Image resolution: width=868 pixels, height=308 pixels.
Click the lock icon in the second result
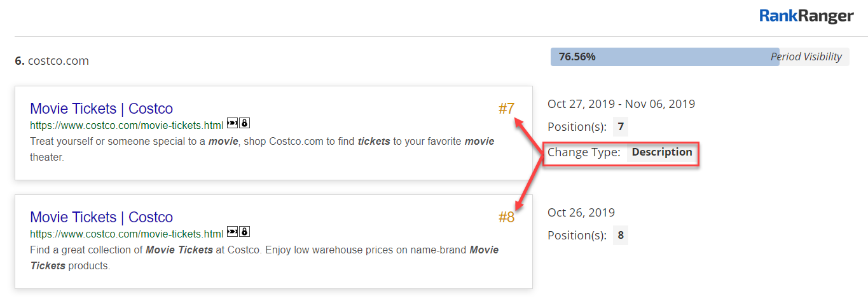[x=245, y=232]
